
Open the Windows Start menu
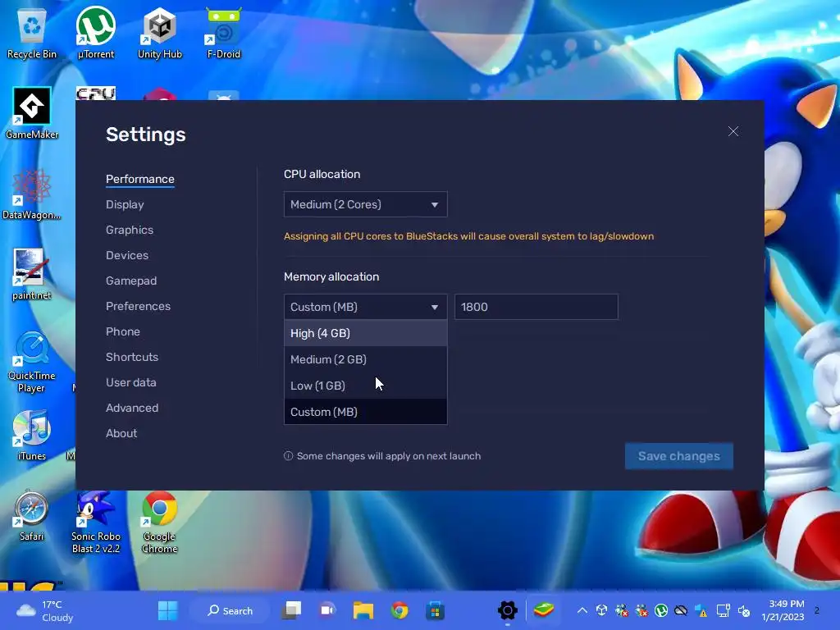point(167,610)
